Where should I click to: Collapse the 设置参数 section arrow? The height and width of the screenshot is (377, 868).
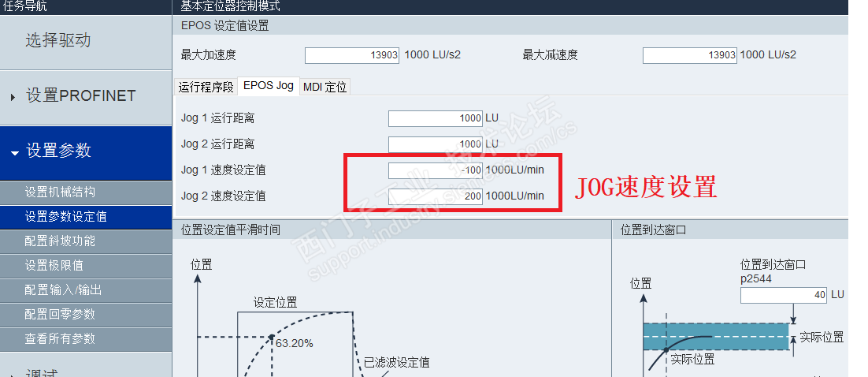coord(14,153)
